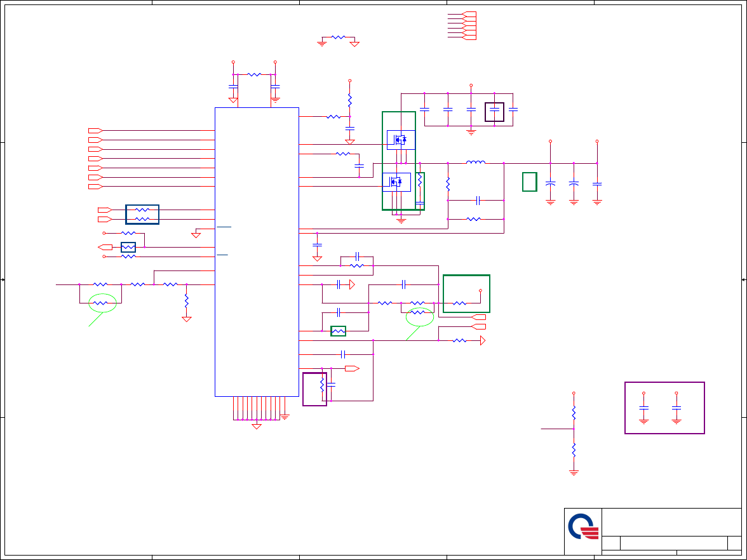Select the resistor joining the two supply terminals above the IC
Image resolution: width=747 pixels, height=560 pixels.
point(254,74)
